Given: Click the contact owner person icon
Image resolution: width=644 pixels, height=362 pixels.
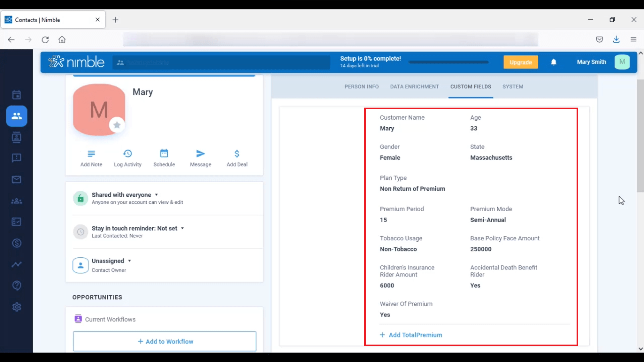Looking at the screenshot, I should pos(80,265).
